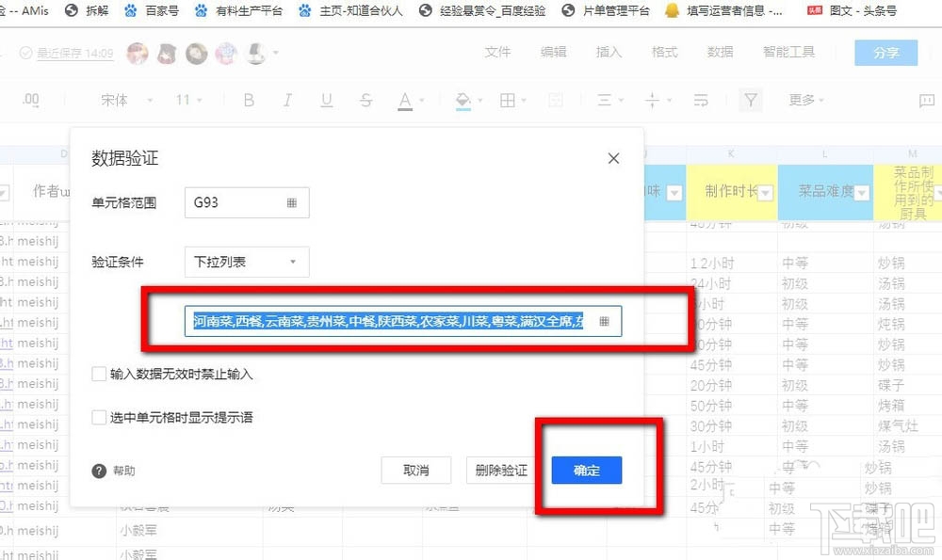The image size is (942, 560).
Task: Open the font size dropdown
Action: [187, 100]
